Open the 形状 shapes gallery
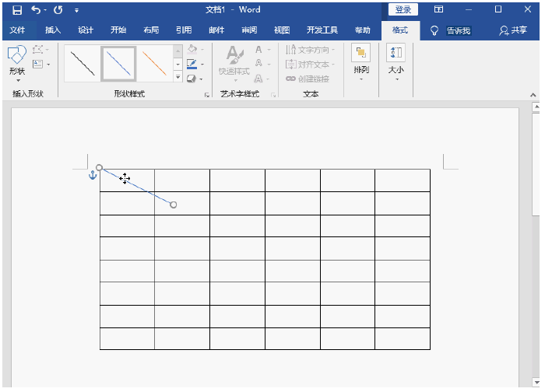Viewport: 545px width, 392px height. click(x=17, y=62)
